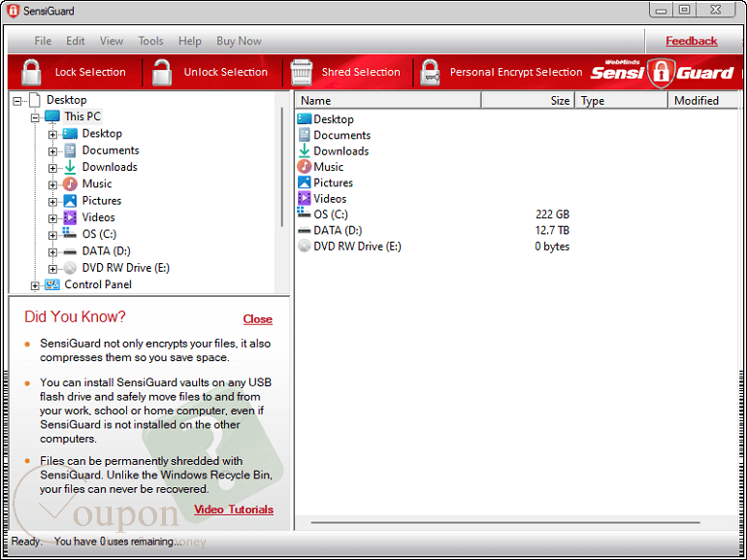
Task: Open the View menu
Action: pyautogui.click(x=112, y=41)
